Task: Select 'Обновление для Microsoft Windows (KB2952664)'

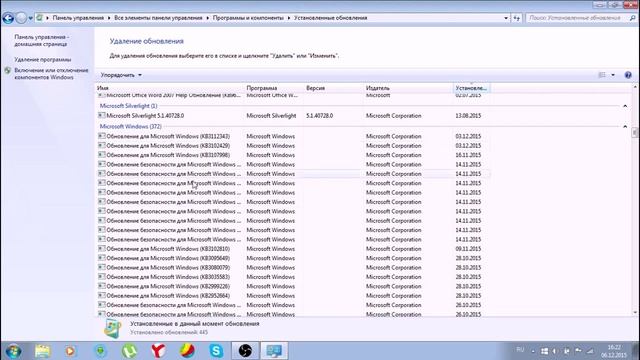Action: tap(168, 296)
